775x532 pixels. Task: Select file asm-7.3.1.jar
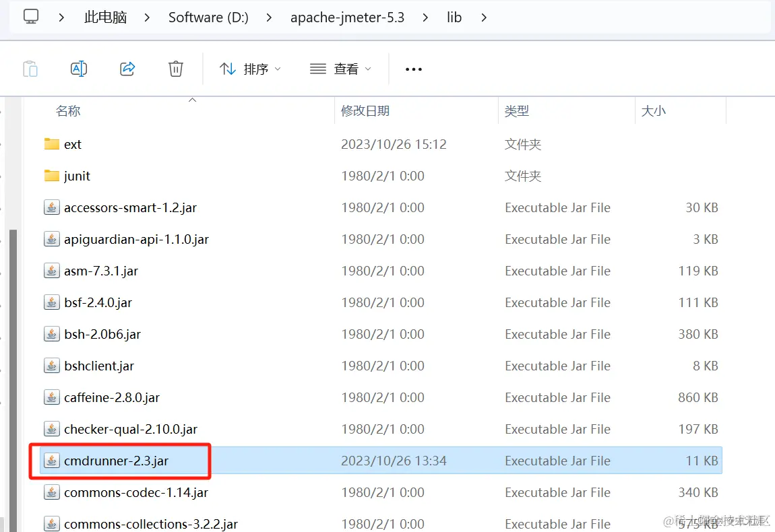[x=101, y=271]
